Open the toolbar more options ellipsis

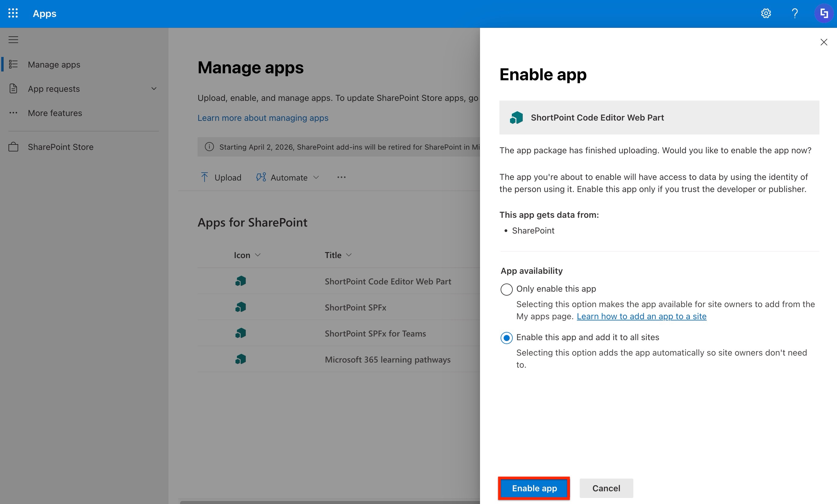pos(342,177)
